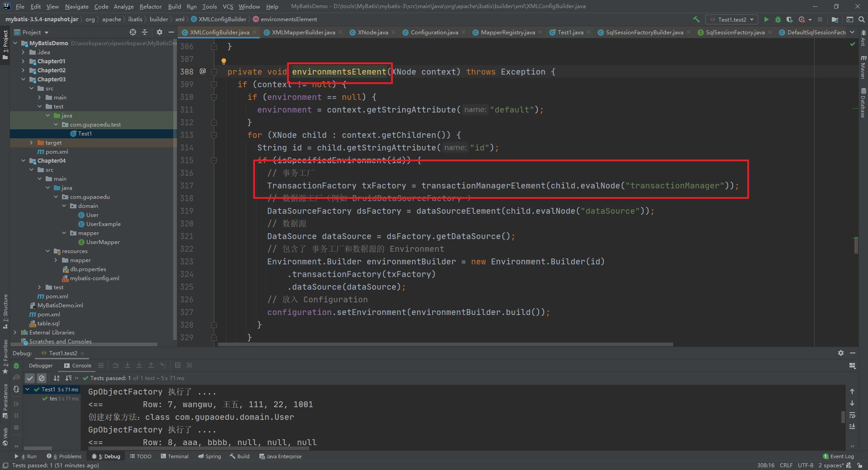The height and width of the screenshot is (470, 868).
Task: Click the Search Everywhere magnifier icon
Action: click(861, 19)
